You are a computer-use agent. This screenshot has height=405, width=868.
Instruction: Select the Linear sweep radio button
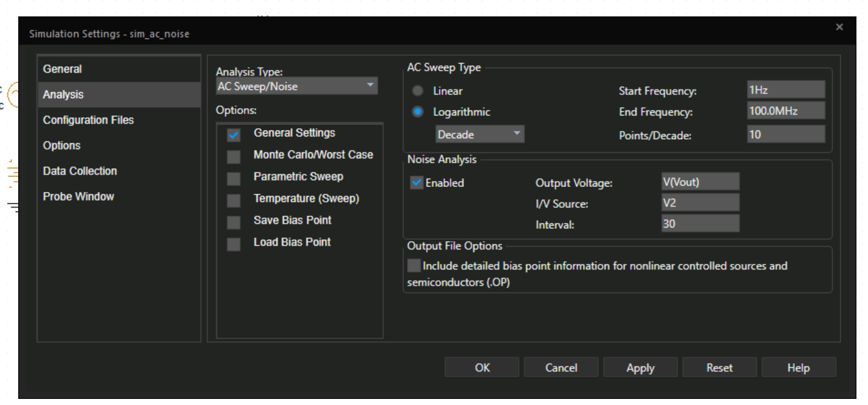coord(418,91)
